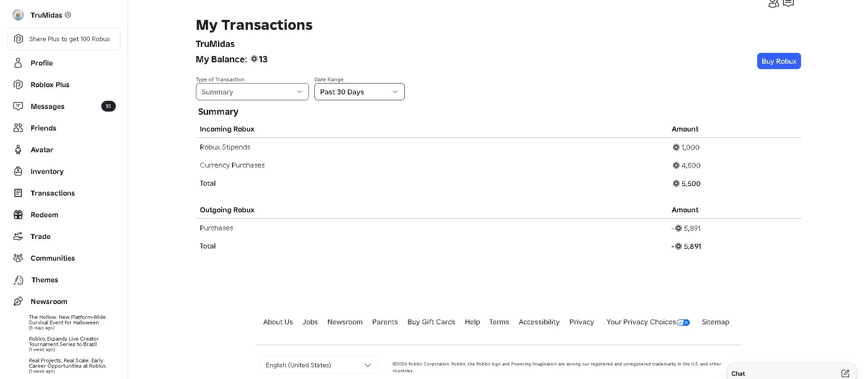Click the Friends people icon

click(x=18, y=128)
